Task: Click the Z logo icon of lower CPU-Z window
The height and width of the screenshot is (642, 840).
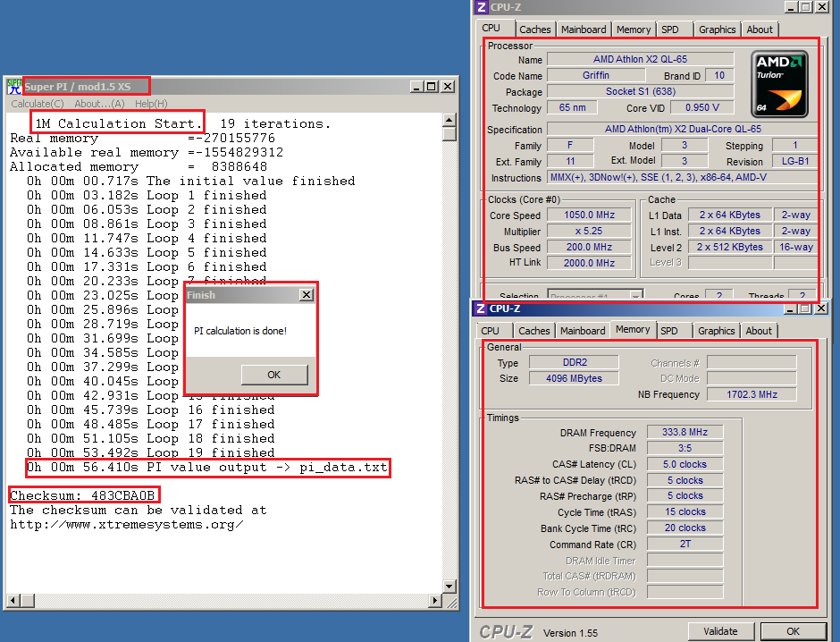Action: (481, 308)
